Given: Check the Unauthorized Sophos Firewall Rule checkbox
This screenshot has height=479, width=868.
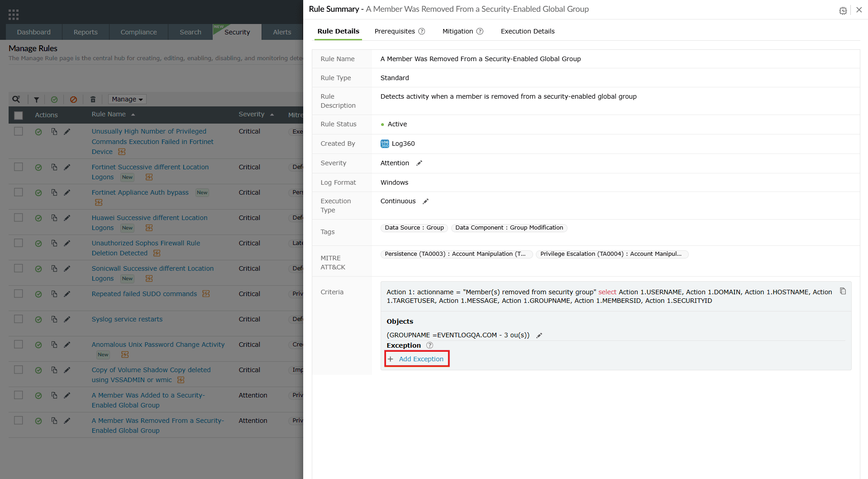Looking at the screenshot, I should tap(19, 243).
